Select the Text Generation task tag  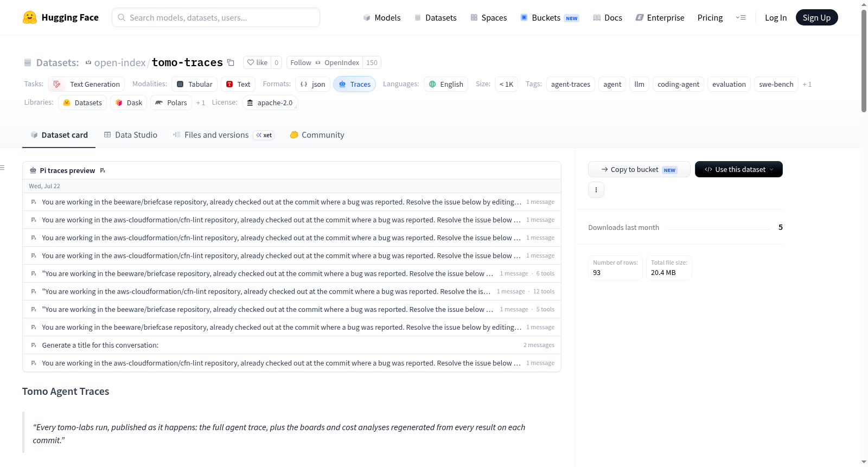[x=86, y=84]
